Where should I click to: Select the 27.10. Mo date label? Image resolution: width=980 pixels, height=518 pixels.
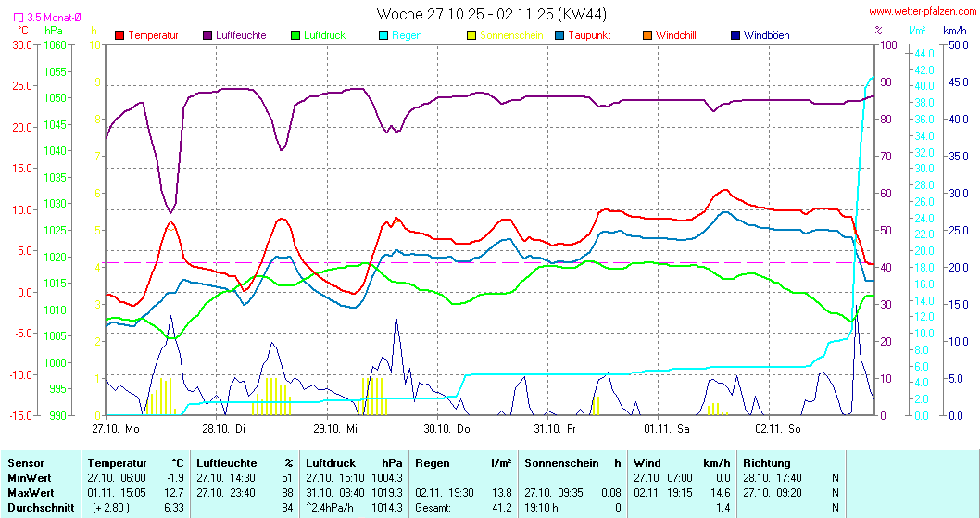(116, 429)
